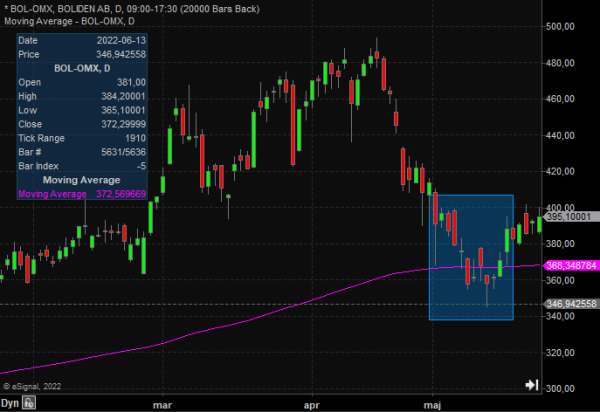The width and height of the screenshot is (600, 412).
Task: Click the 440,00 price axis label
Action: pos(560,135)
